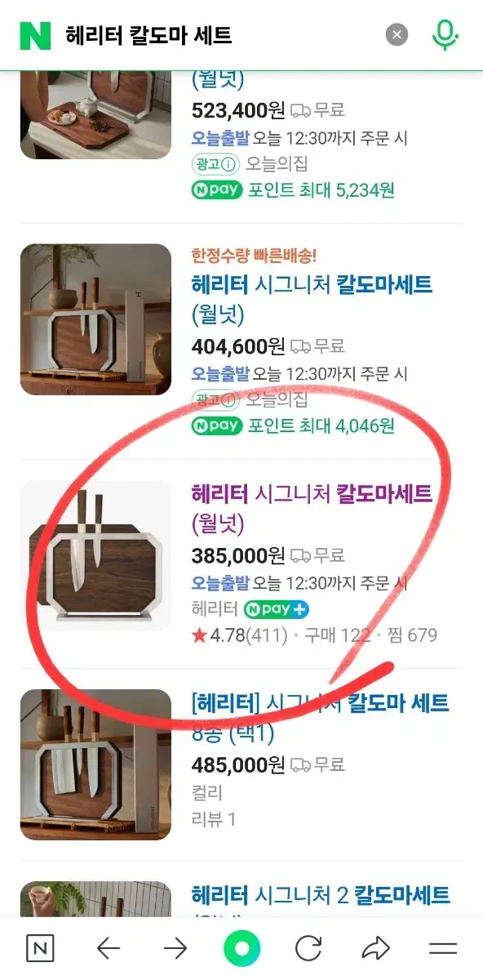Viewport: 483px width, 980px height.
Task: Open 헤리터 시그니처 2 칼도마세트 link
Action: tap(321, 895)
